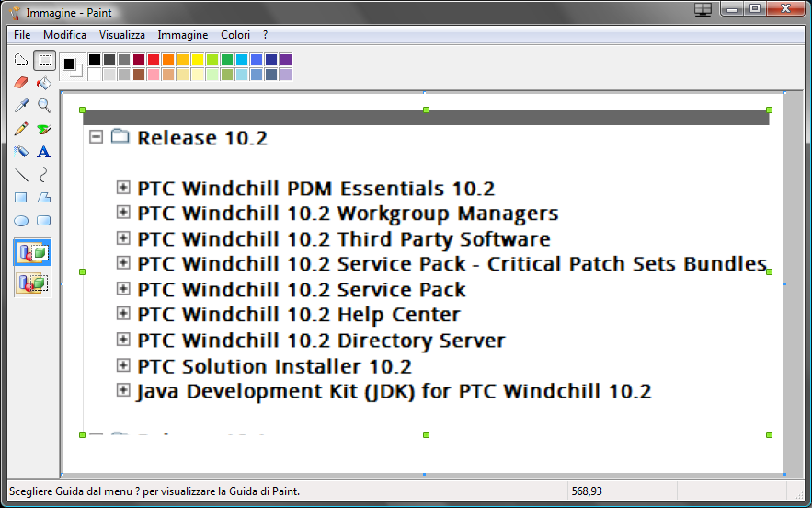Select the Text tool letter A
812x508 pixels.
44,152
